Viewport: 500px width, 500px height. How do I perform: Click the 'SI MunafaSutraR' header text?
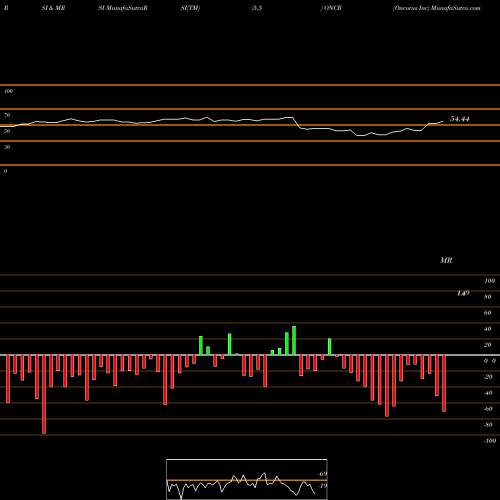tap(123, 8)
